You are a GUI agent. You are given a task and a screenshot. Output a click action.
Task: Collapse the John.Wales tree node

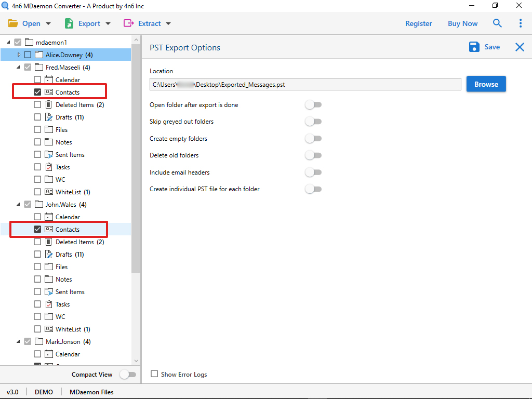click(x=18, y=205)
